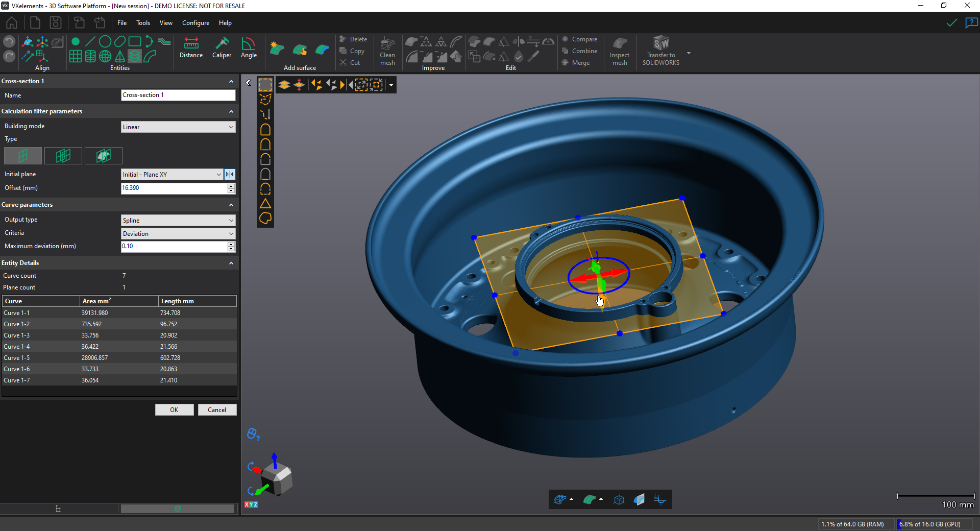Viewport: 980px width, 531px height.
Task: Select the Distance measurement tool
Action: click(x=191, y=49)
